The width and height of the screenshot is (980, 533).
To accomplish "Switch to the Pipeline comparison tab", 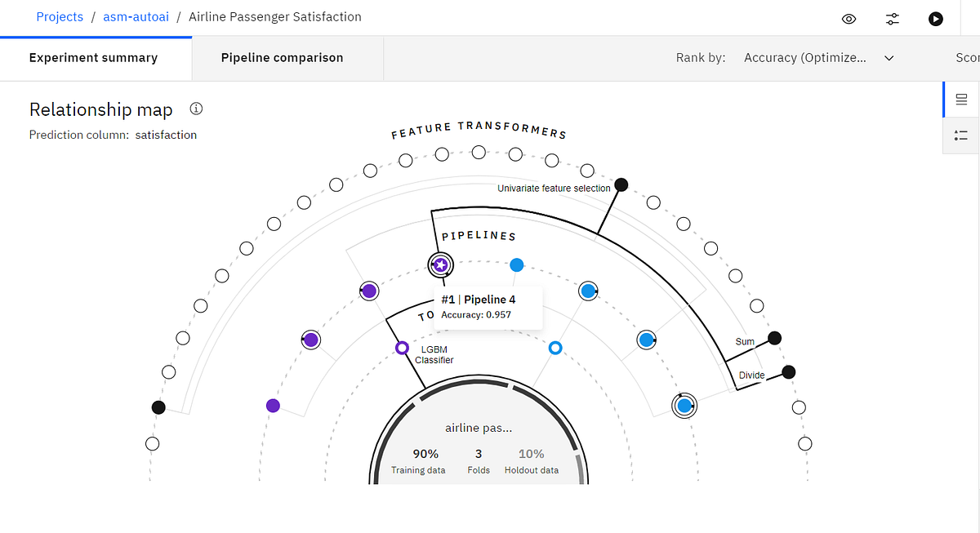I will [x=282, y=57].
